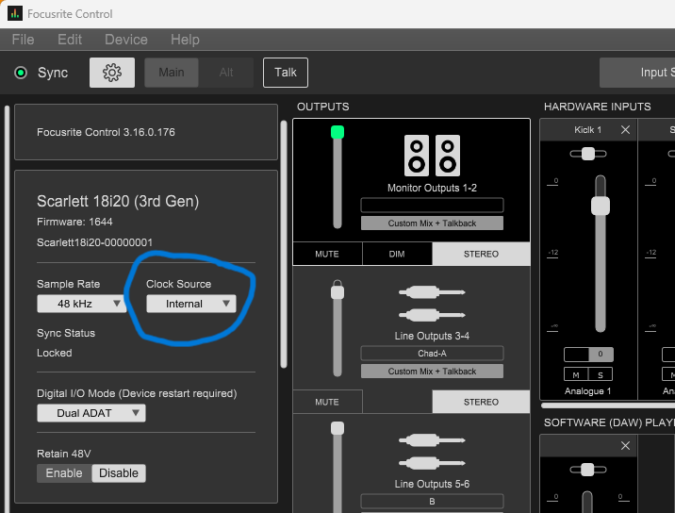Click the Line Outputs 5-6 level slider
675x513 pixels.
pos(338,467)
